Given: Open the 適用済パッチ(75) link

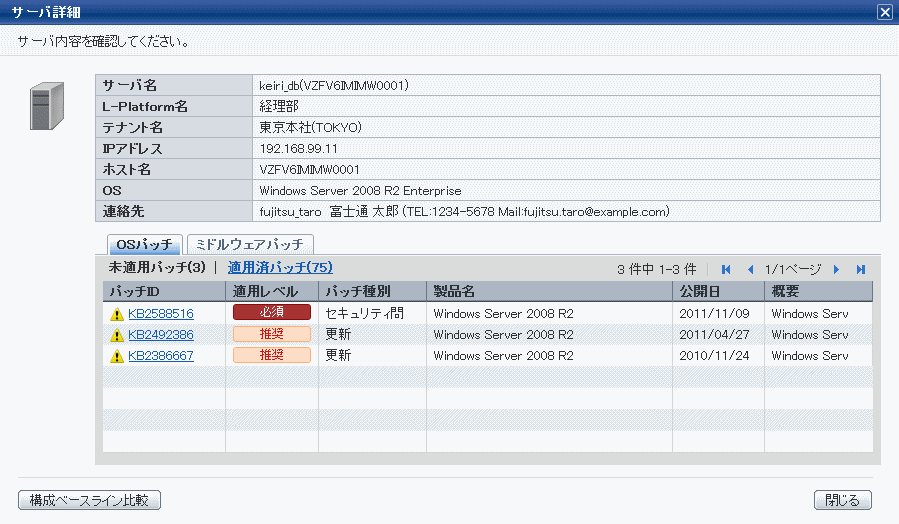Looking at the screenshot, I should pyautogui.click(x=280, y=267).
